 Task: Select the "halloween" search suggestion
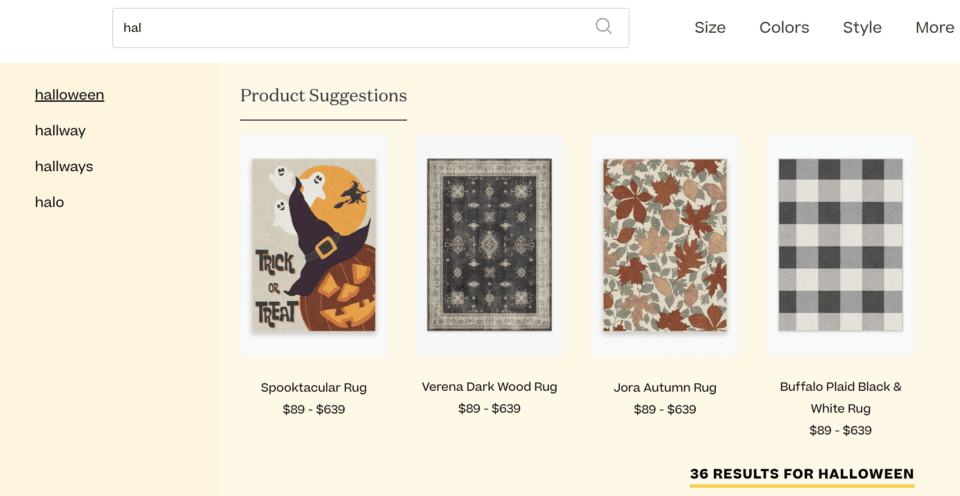pyautogui.click(x=69, y=95)
